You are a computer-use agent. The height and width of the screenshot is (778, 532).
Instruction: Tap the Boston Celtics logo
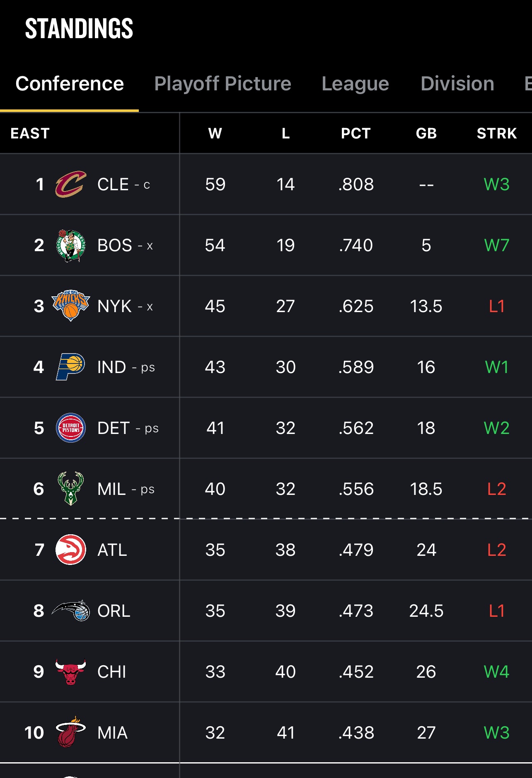(71, 245)
